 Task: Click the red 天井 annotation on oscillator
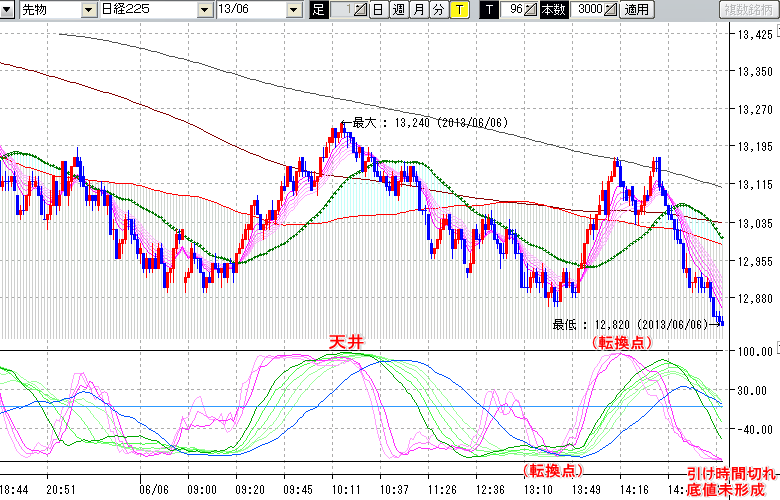[347, 342]
